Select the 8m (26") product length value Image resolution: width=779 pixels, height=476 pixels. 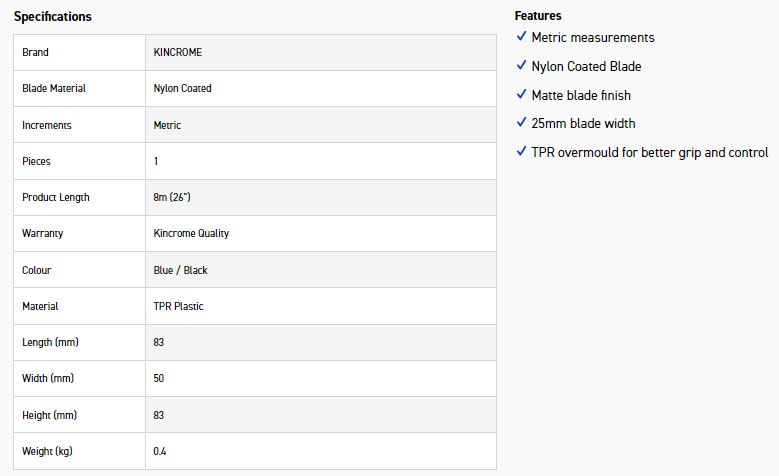coord(172,198)
